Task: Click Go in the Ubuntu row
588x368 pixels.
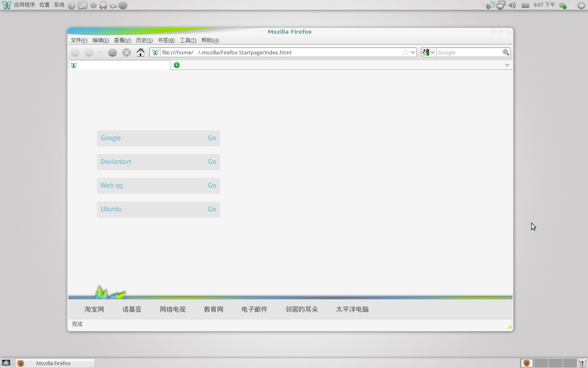Action: (x=212, y=209)
